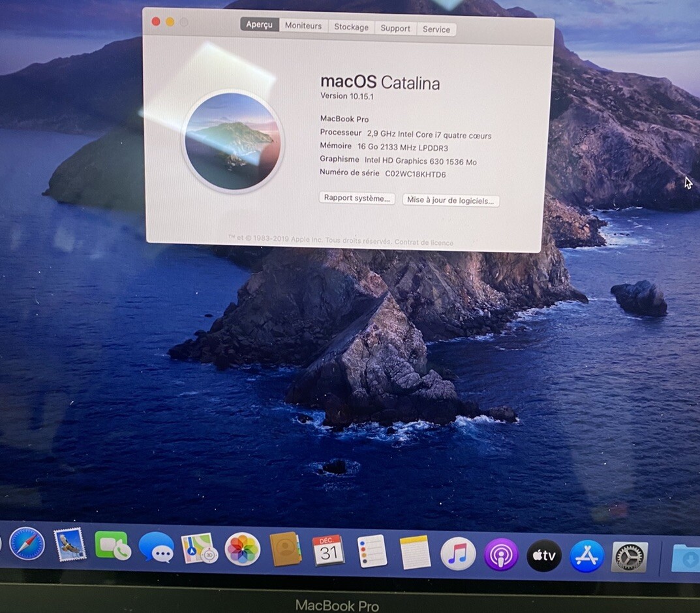Switch to the Moniteurs tab
Screen dimensions: 700x613
point(303,26)
